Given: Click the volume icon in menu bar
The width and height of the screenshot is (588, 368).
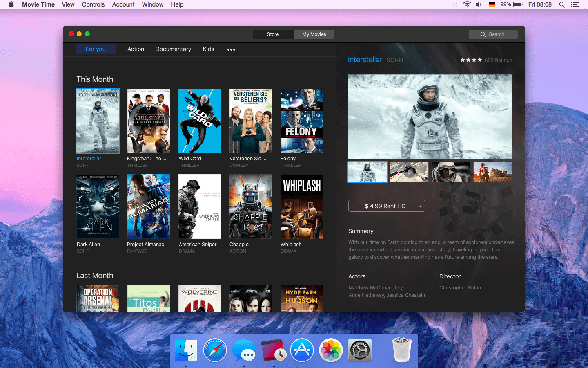Looking at the screenshot, I should point(478,4).
